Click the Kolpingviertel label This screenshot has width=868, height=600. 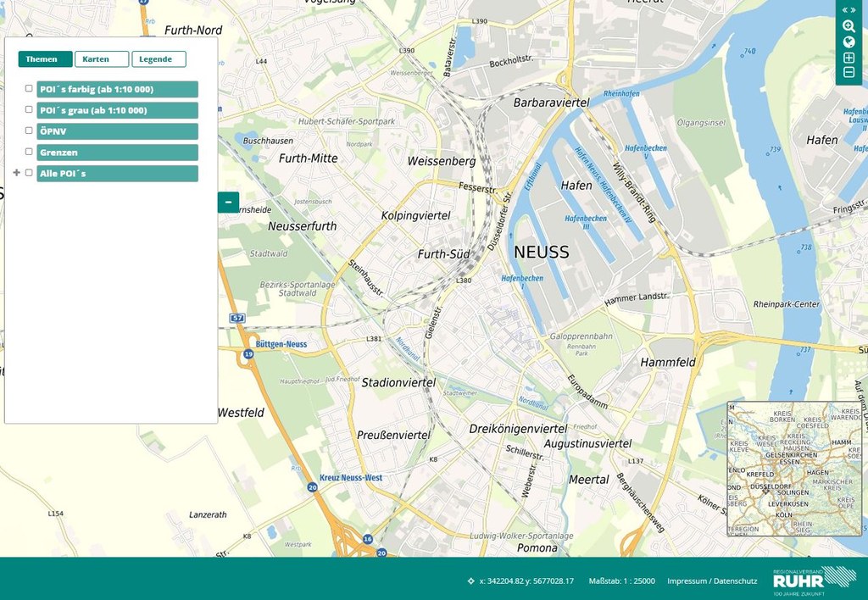415,216
